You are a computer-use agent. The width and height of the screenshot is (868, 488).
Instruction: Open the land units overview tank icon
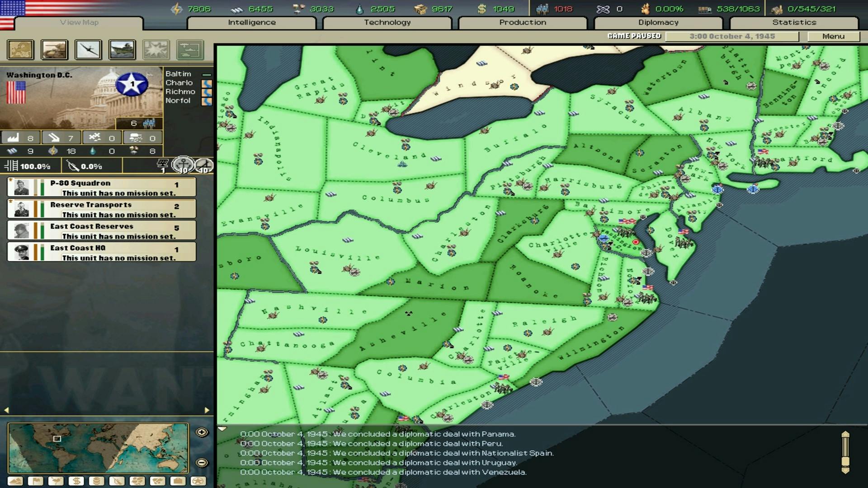click(54, 50)
